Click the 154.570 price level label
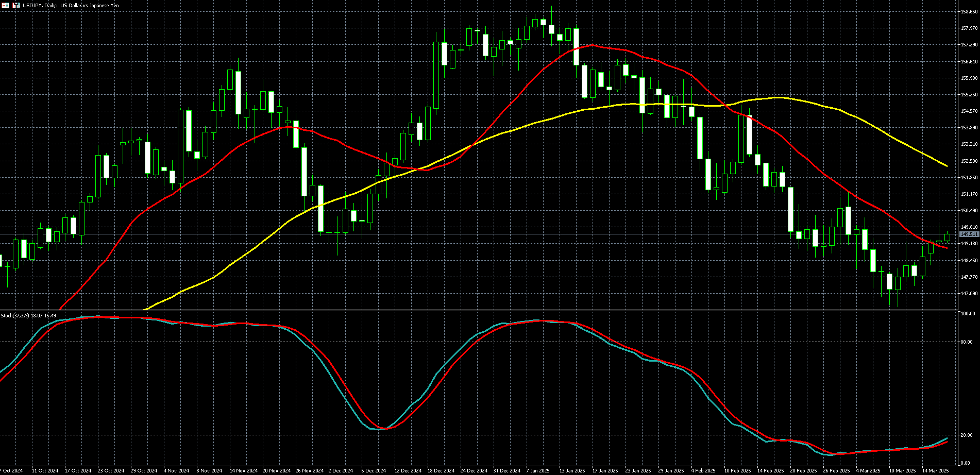Viewport: 980px width, 475px height. [969, 111]
